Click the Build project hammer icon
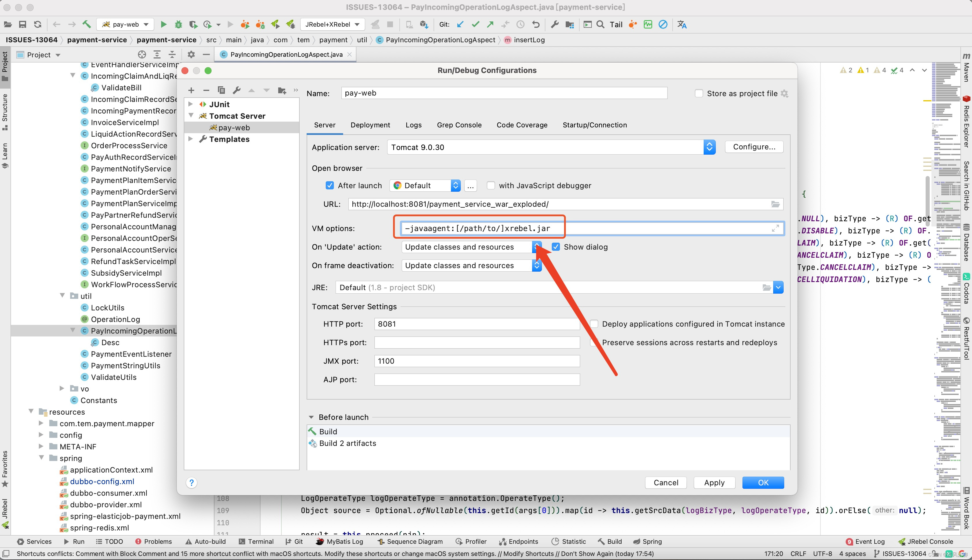Viewport: 972px width, 560px height. (87, 25)
